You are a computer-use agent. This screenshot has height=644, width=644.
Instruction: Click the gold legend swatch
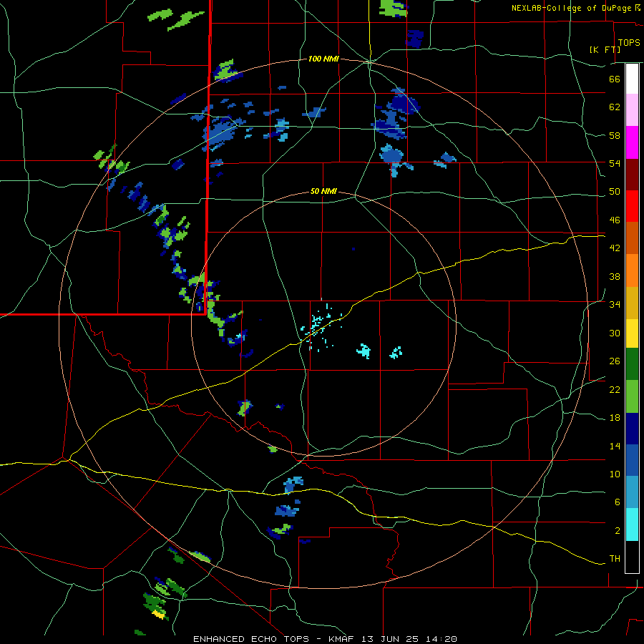[632, 303]
